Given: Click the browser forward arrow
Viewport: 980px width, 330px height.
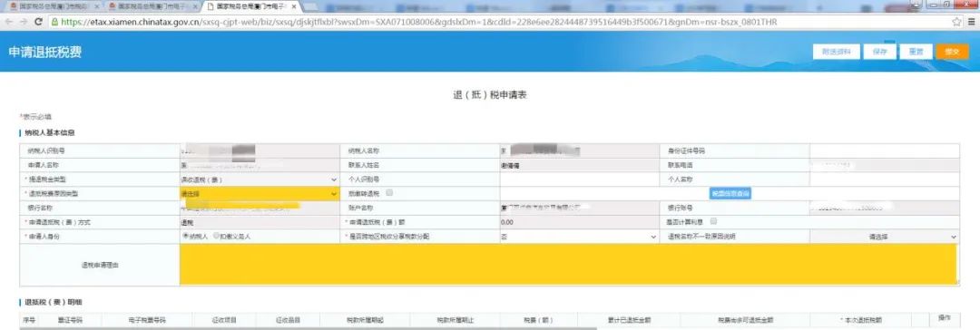Looking at the screenshot, I should click(23, 22).
